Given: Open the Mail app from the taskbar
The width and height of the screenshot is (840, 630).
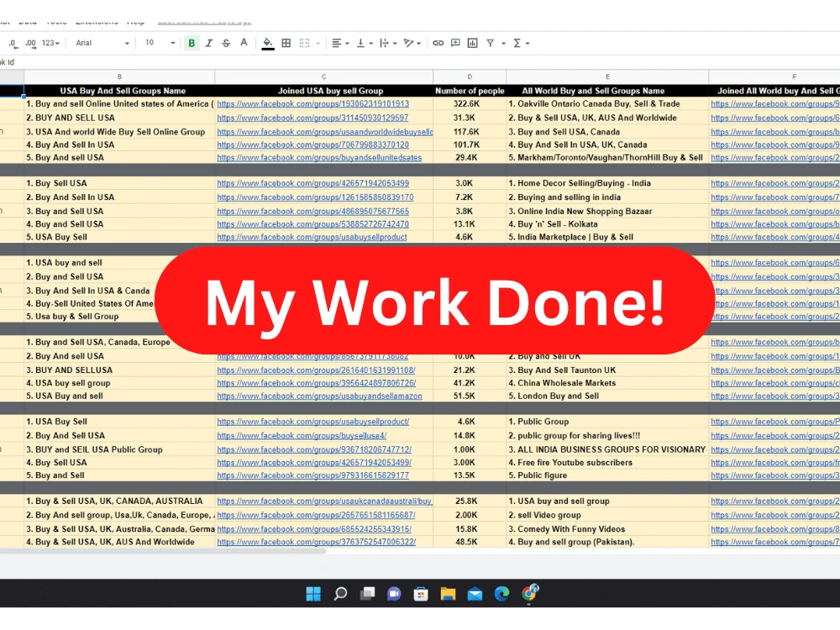Looking at the screenshot, I should 475,594.
